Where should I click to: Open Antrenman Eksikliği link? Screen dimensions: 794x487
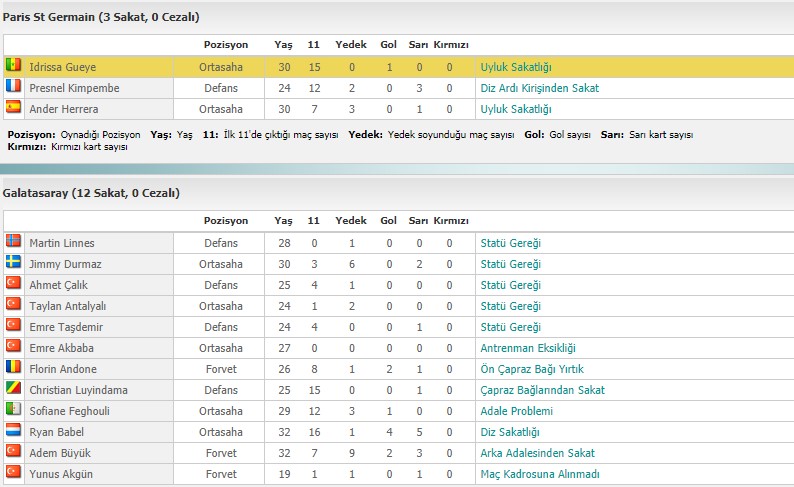pyautogui.click(x=528, y=348)
